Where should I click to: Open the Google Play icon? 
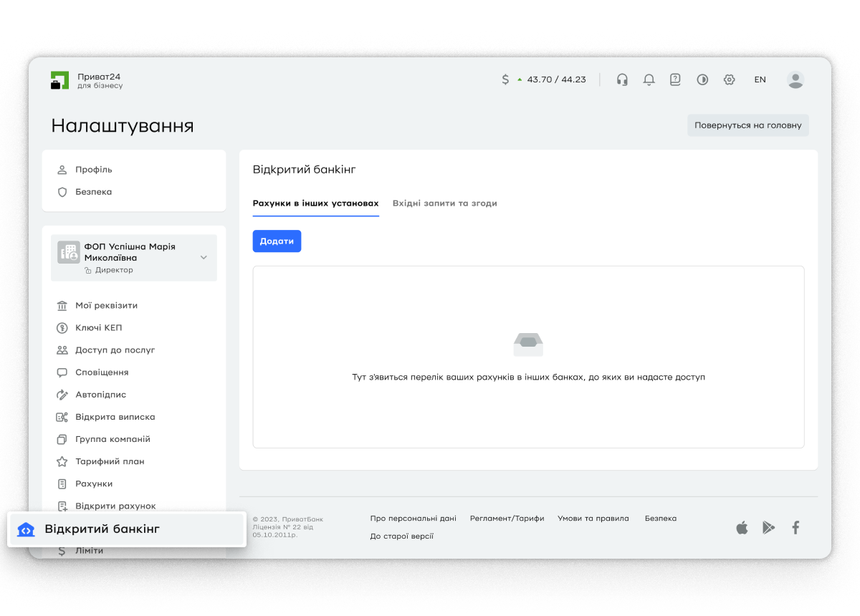pyautogui.click(x=769, y=528)
